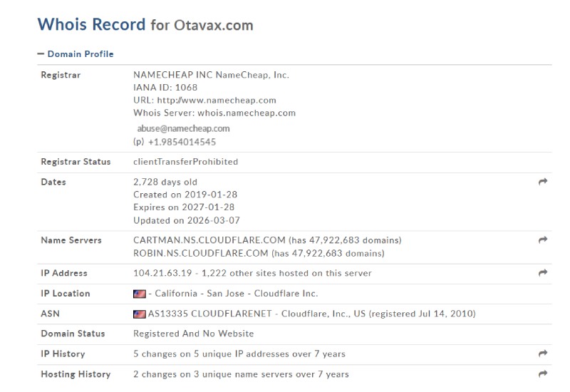
Task: Click the IP address 104.21.63.19
Action: [x=162, y=273]
